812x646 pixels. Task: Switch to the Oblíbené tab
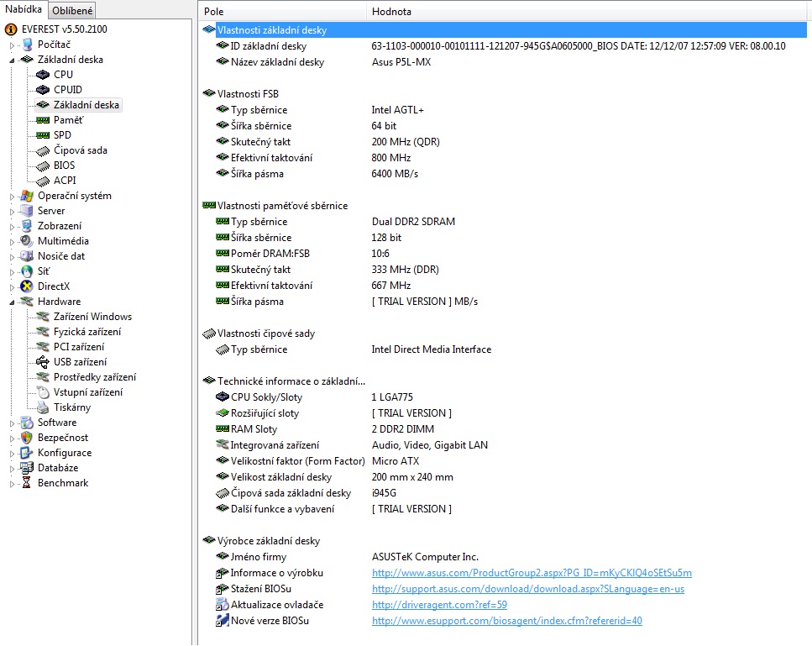[x=72, y=10]
